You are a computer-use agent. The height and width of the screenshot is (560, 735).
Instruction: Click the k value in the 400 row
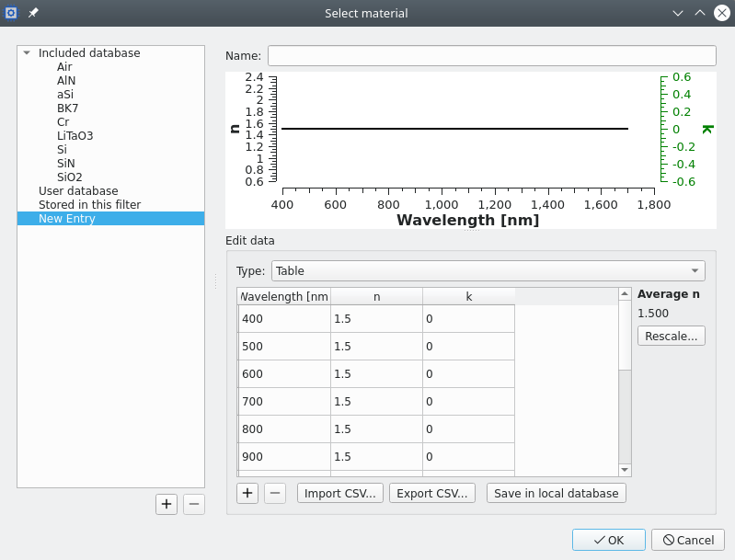(469, 319)
